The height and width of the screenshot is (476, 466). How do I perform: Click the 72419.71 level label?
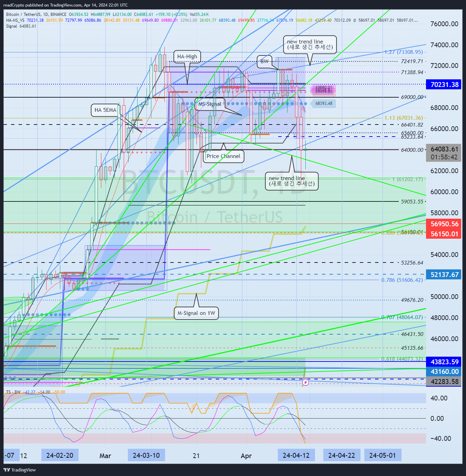pyautogui.click(x=412, y=61)
